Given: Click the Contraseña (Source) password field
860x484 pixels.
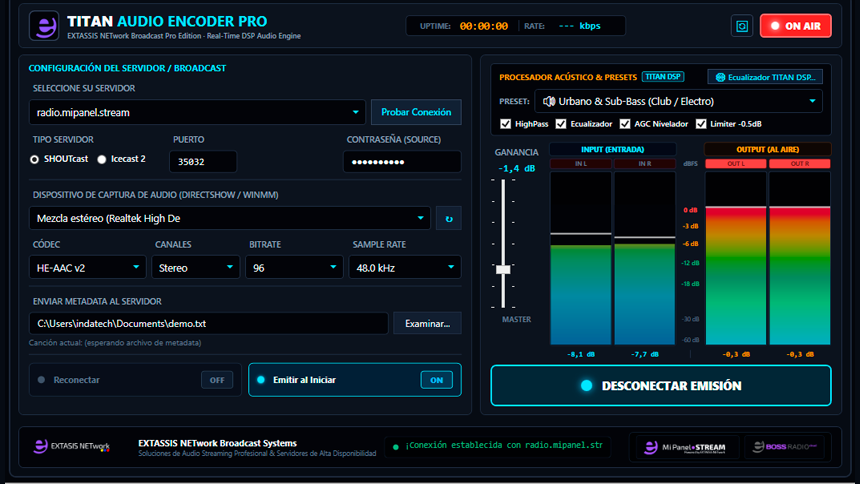Looking at the screenshot, I should click(x=402, y=162).
